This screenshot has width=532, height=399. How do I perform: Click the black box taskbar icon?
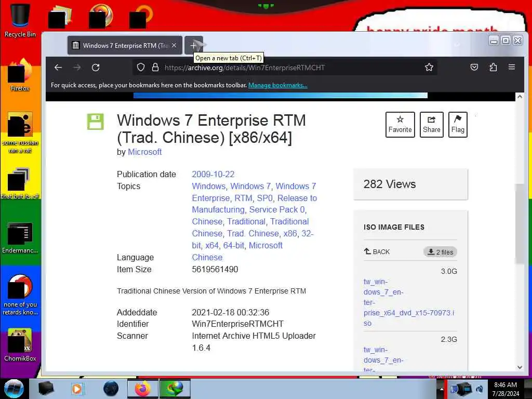pos(46,389)
